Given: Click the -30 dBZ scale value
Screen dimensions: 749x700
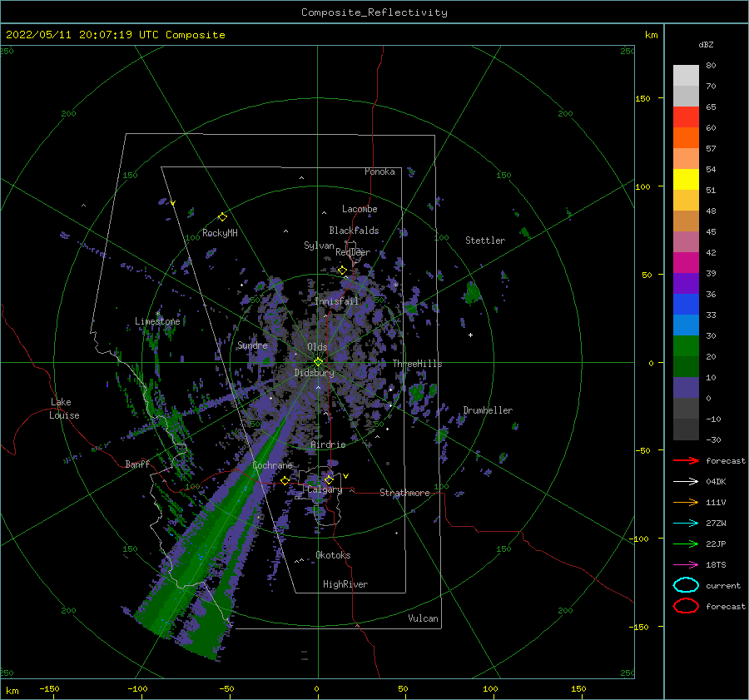Looking at the screenshot, I should pos(713,439).
